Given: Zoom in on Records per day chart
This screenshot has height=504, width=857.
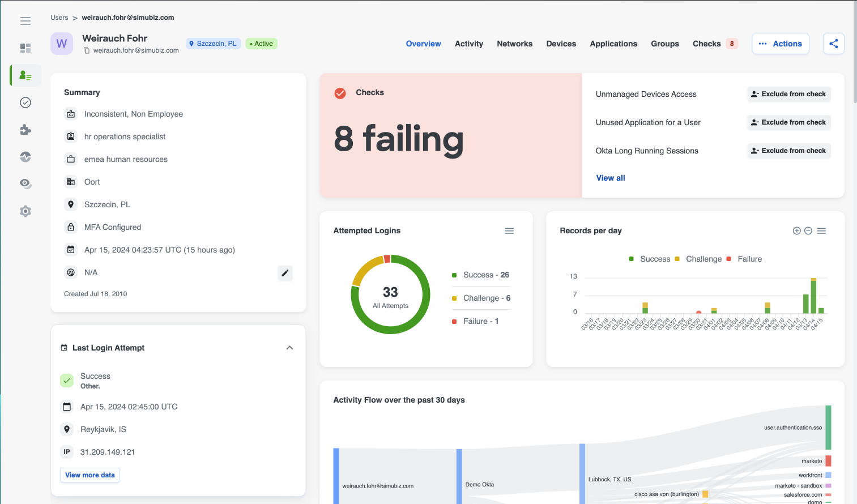Looking at the screenshot, I should click(796, 231).
